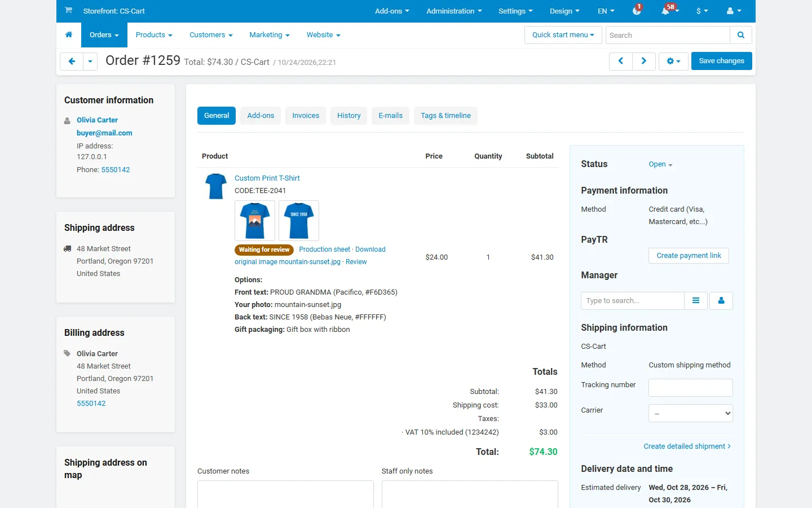Open the Settings dropdown menu
Viewport: 812px width, 508px height.
pos(515,11)
